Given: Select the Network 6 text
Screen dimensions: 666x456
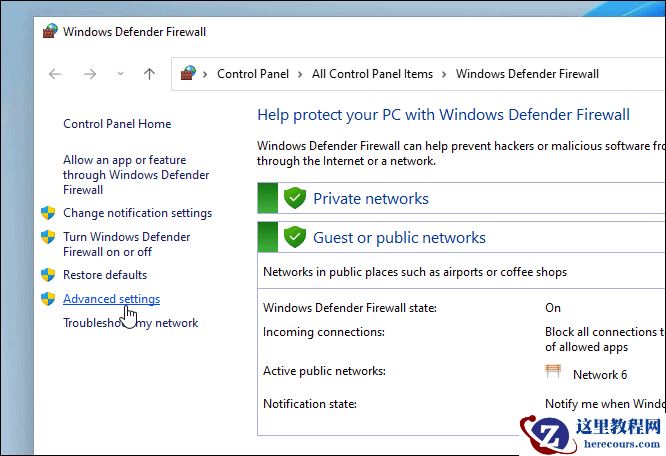Looking at the screenshot, I should (600, 374).
